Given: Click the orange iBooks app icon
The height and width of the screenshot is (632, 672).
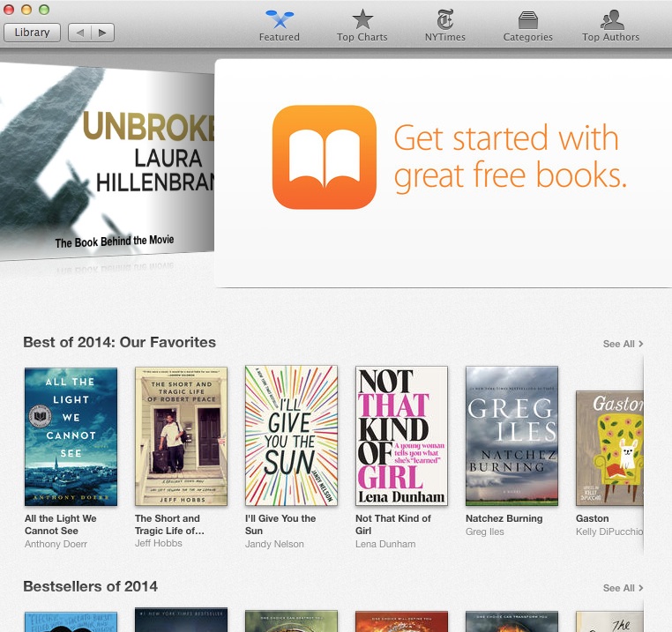Looking at the screenshot, I should tap(325, 157).
